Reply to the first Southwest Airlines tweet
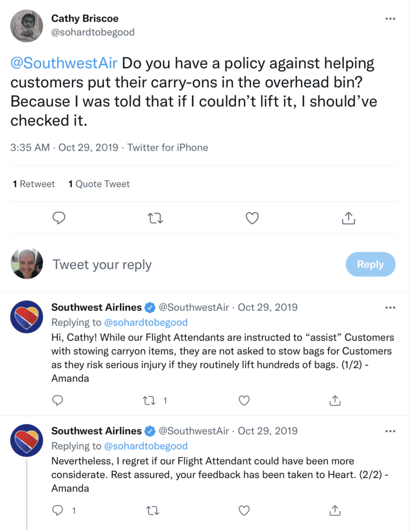 [57, 401]
